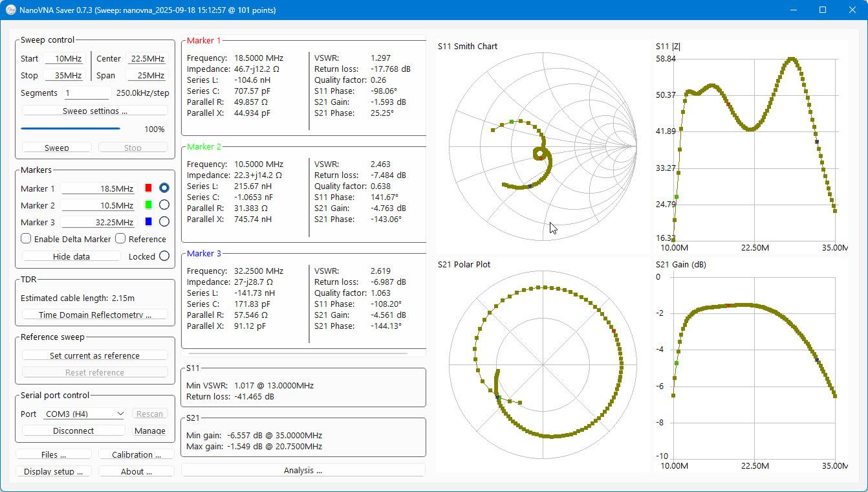
Task: Click the "100%" sweep progress label
Action: [154, 129]
